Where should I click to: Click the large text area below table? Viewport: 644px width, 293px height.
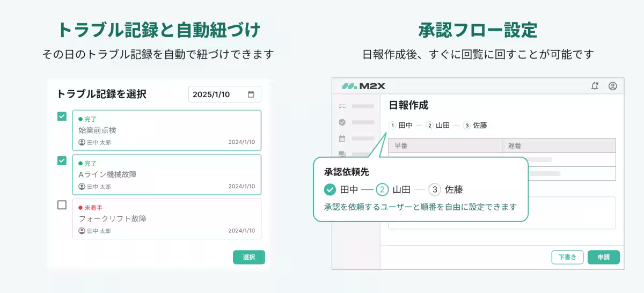(x=502, y=213)
